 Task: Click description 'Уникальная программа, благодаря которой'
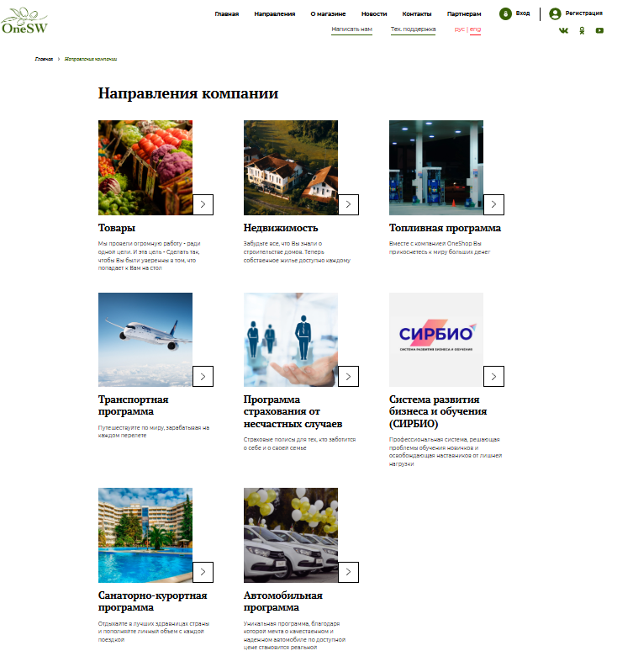pyautogui.click(x=294, y=636)
